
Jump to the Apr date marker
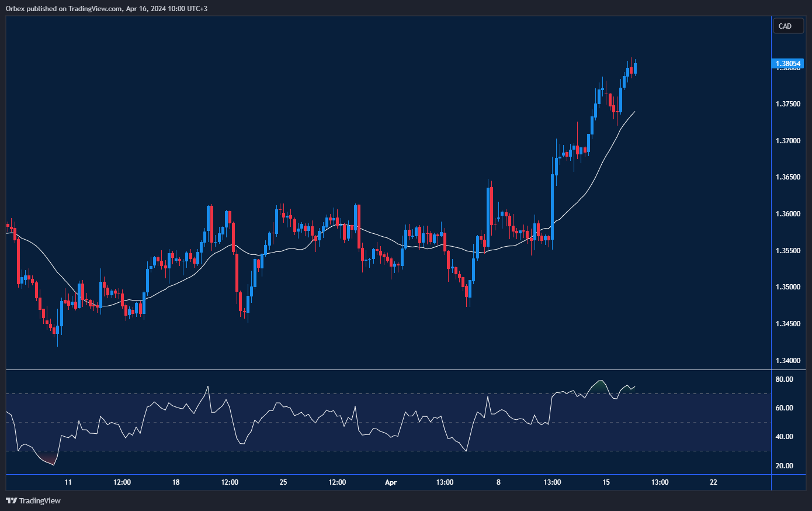tap(391, 482)
